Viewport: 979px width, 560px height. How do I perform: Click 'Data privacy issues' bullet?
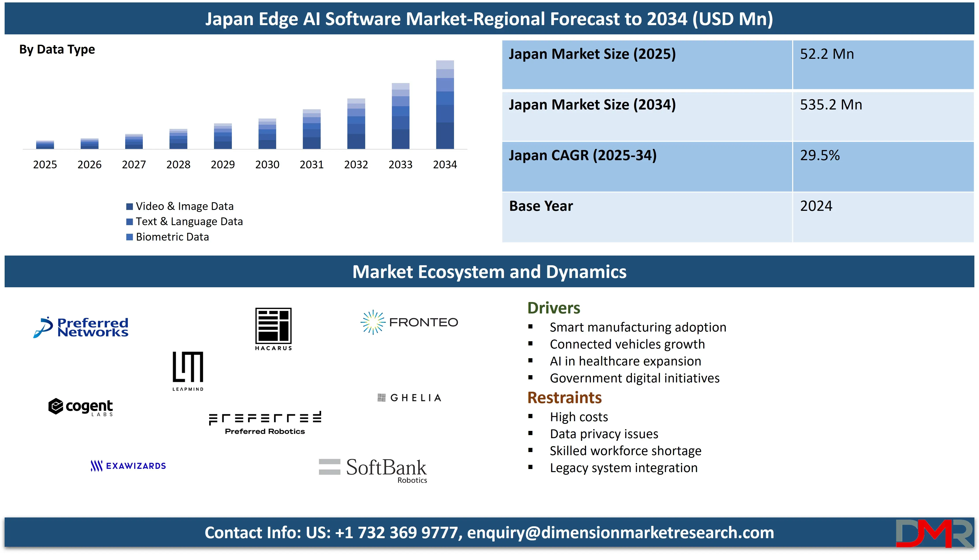604,434
